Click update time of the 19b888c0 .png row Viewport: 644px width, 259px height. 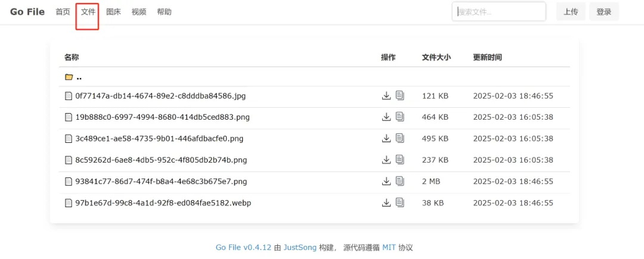[x=513, y=117]
